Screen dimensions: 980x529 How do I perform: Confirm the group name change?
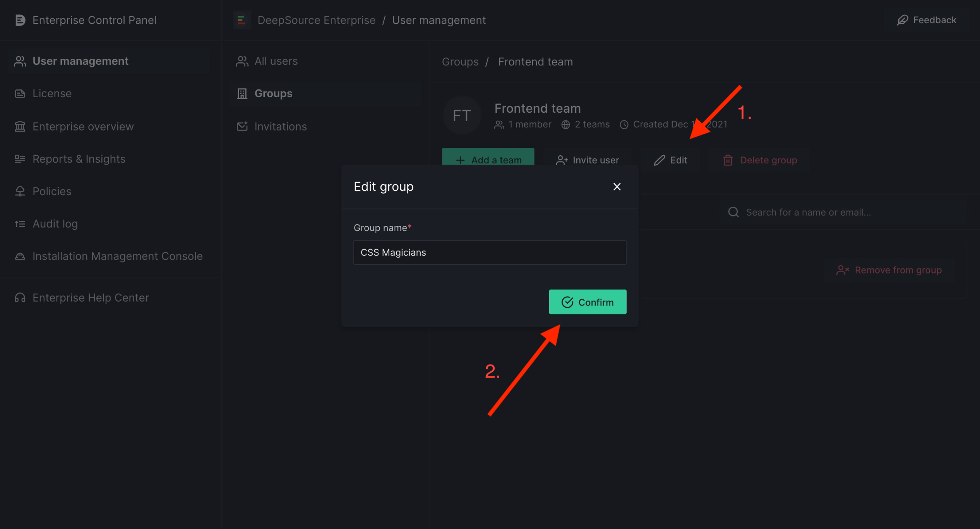[x=587, y=302]
